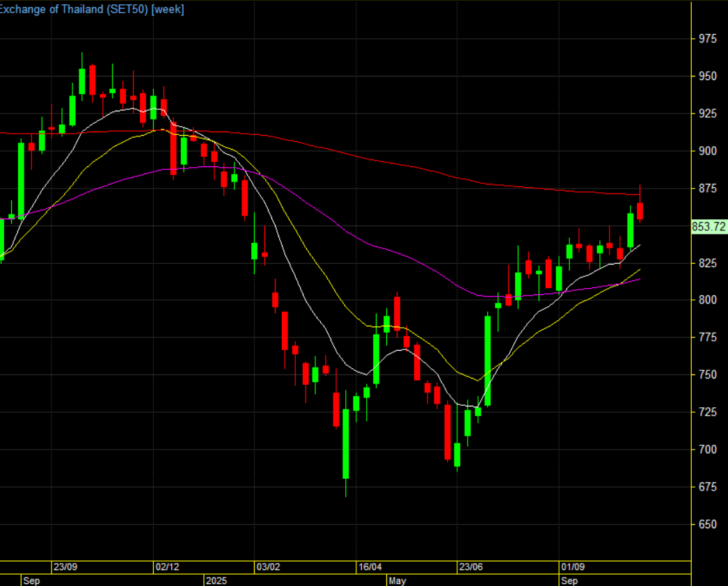Click the 750 price axis label

[x=708, y=374]
